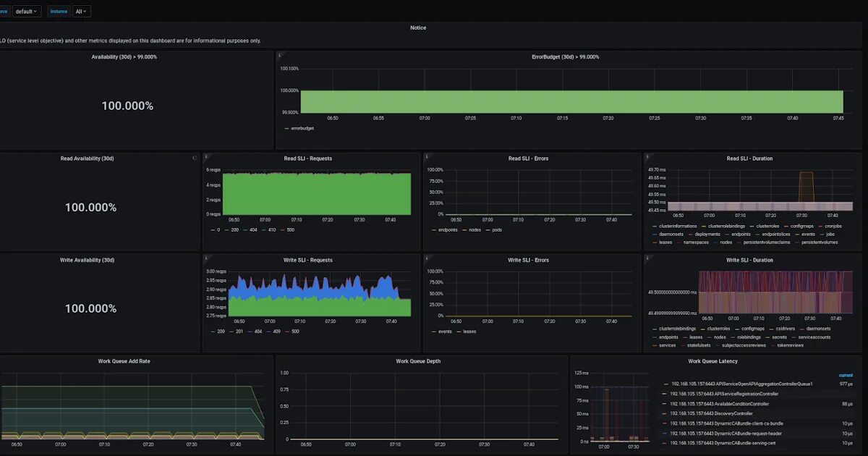
Task: Click the Write SLI - Errors info icon
Action: click(x=427, y=257)
